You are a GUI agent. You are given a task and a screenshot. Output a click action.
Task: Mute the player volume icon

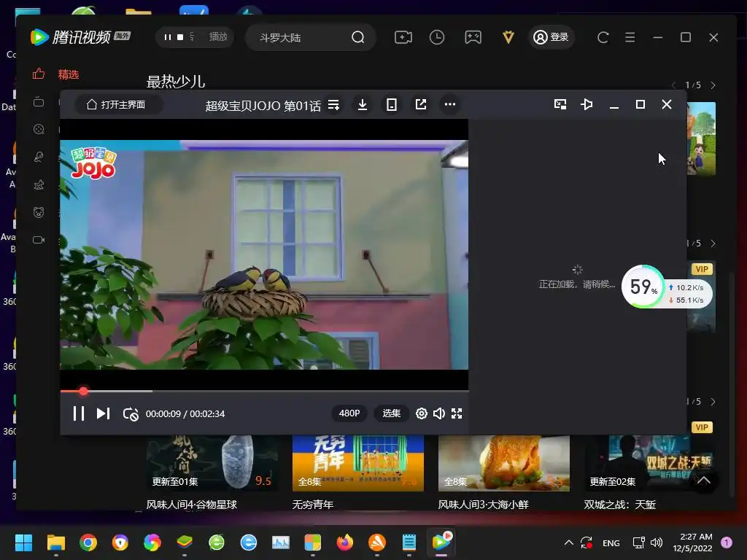coord(438,413)
